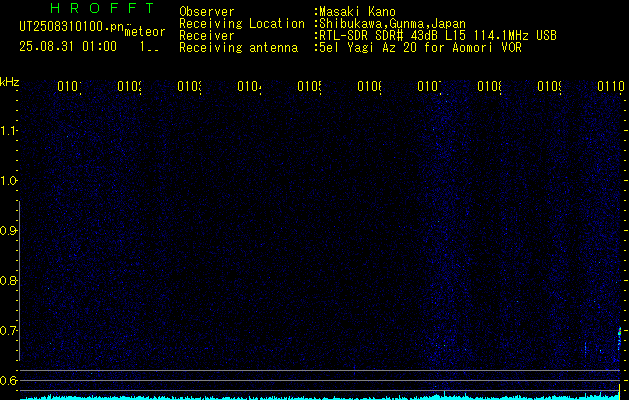This screenshot has height=400, width=629.
Task: Click the 0.6 kHz frequency axis label
Action: coord(8,380)
